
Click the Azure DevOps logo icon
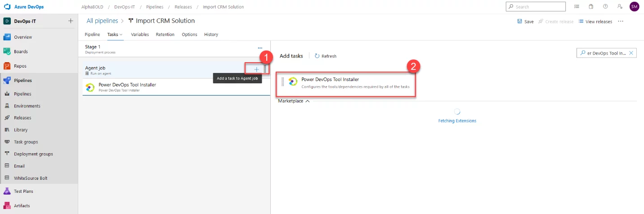[7, 7]
